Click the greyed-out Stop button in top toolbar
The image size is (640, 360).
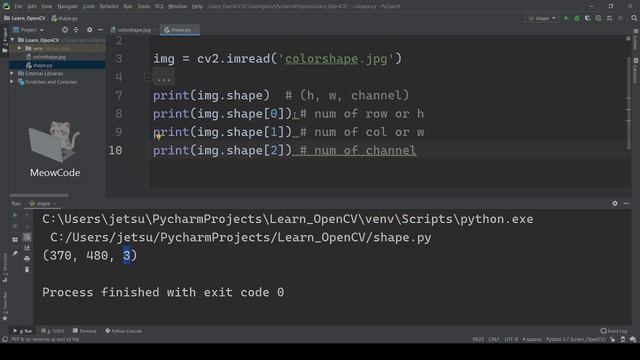pyautogui.click(x=620, y=18)
